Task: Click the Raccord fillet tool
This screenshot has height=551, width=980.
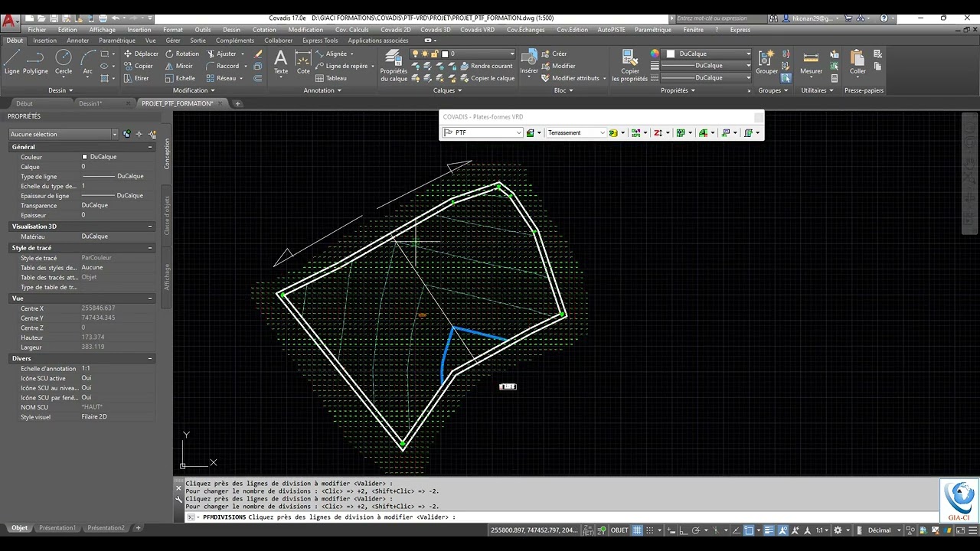Action: [223, 66]
